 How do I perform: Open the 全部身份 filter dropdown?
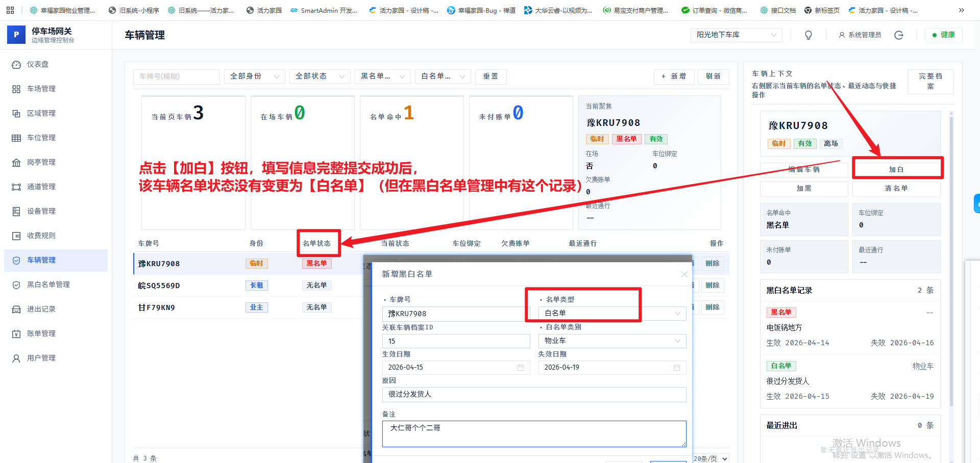(254, 76)
